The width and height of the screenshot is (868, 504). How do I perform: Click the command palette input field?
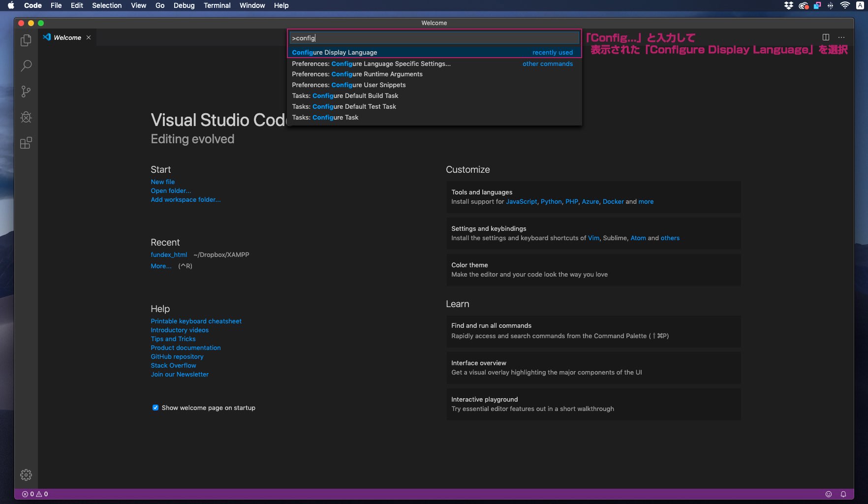[x=434, y=38]
